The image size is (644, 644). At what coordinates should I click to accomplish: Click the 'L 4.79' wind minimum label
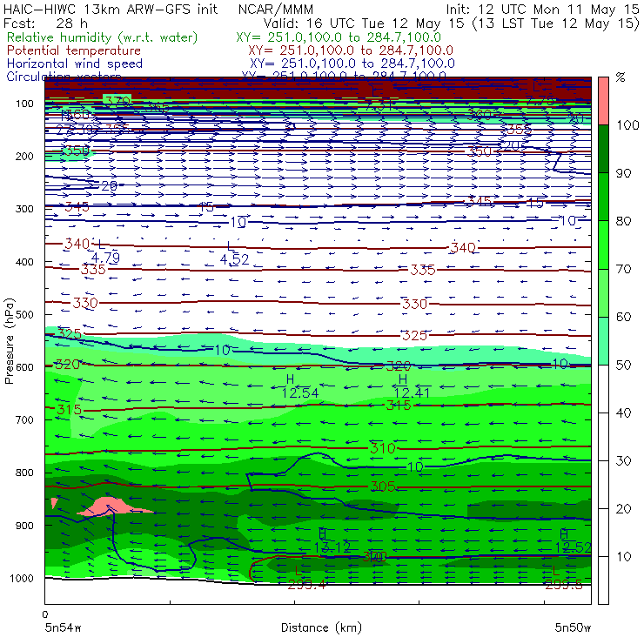(x=105, y=252)
